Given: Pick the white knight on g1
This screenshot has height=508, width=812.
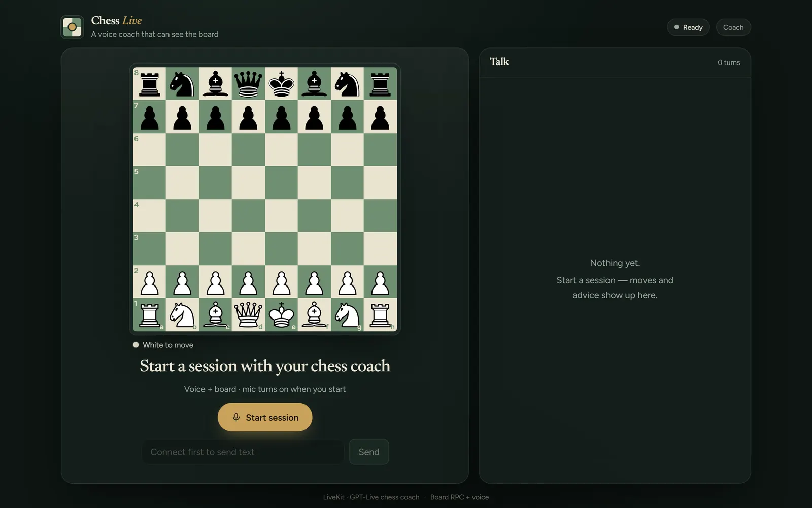Looking at the screenshot, I should 347,314.
